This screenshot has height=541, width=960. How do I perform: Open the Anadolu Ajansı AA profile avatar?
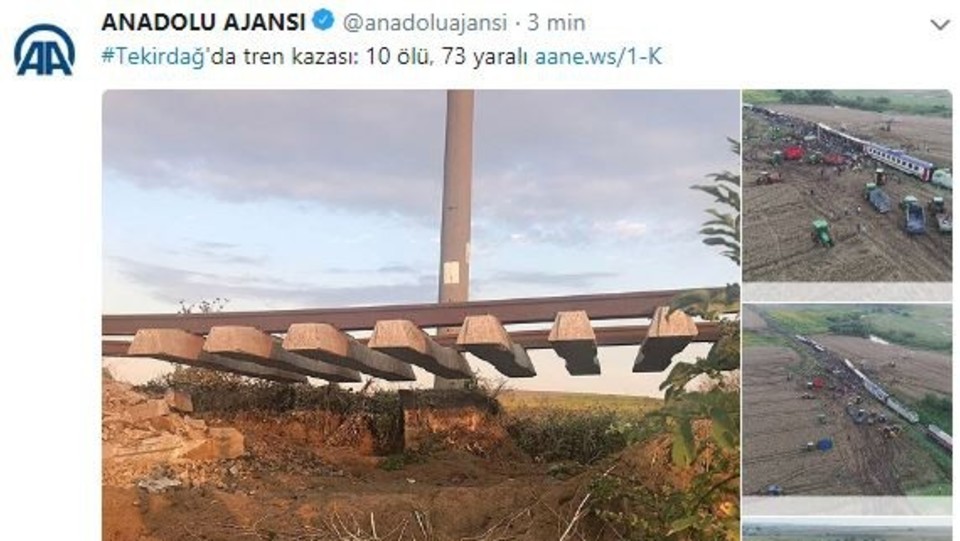click(x=44, y=50)
